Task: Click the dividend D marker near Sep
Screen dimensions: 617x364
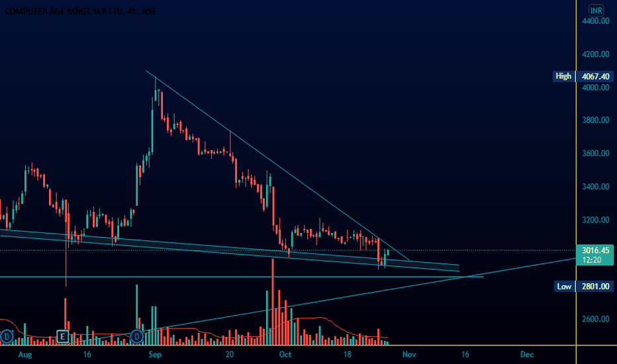Action: pyautogui.click(x=136, y=336)
